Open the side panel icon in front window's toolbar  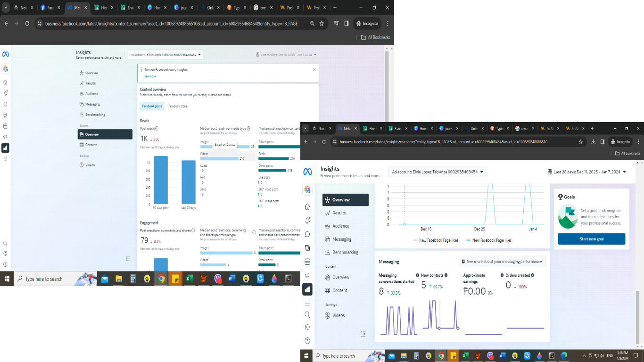(x=603, y=141)
